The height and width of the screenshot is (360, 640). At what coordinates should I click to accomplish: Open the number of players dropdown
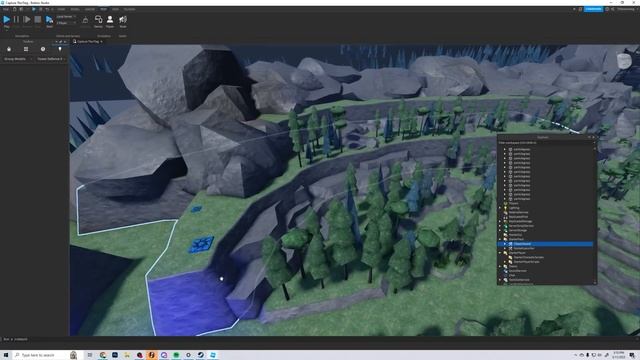click(x=66, y=23)
